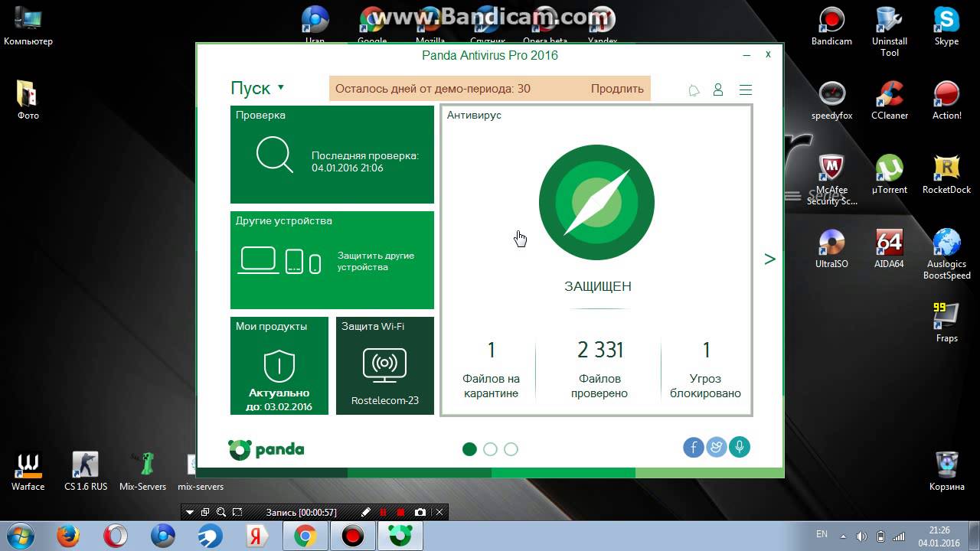The height and width of the screenshot is (551, 980).
Task: Click EN language indicator in the system tray
Action: pos(822,535)
